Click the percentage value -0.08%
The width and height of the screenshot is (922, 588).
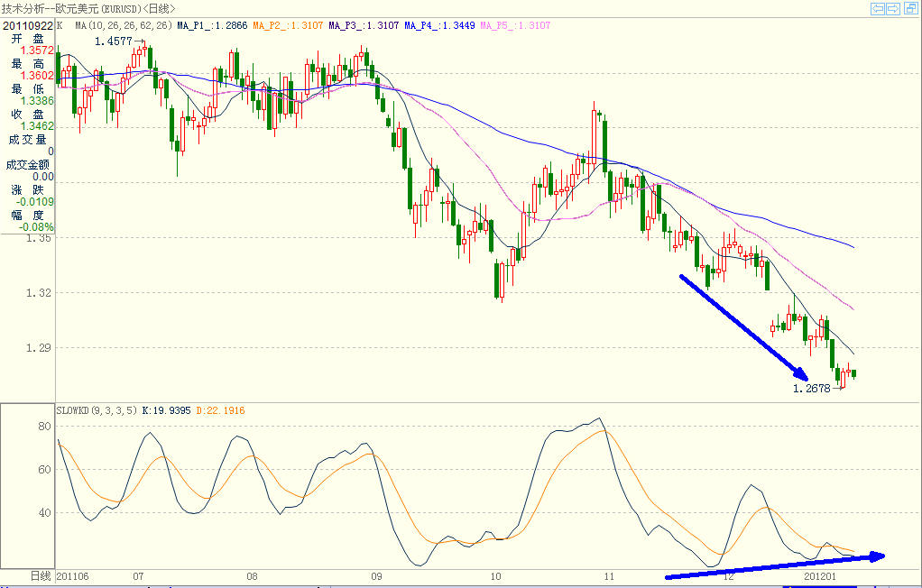click(x=36, y=227)
